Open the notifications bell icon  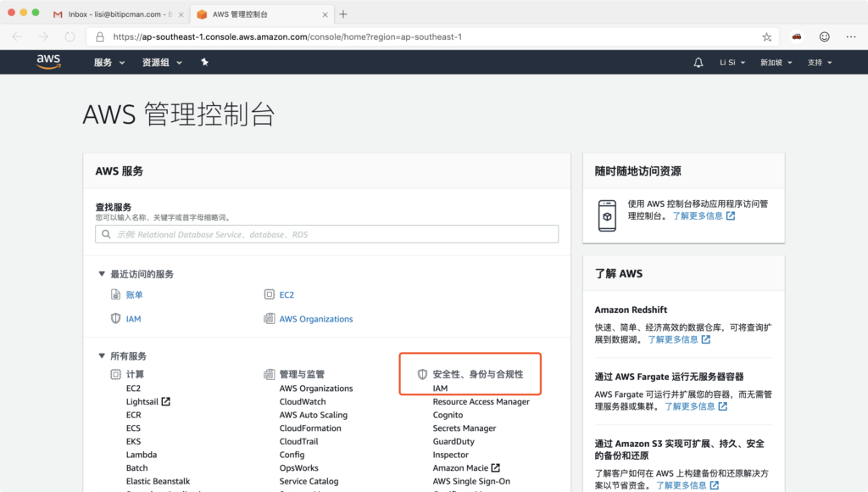click(698, 63)
